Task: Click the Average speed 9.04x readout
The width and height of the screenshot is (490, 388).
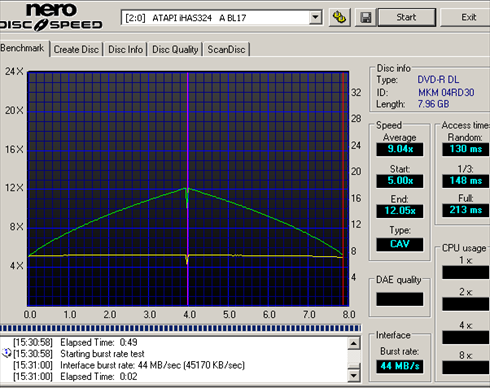Action: pos(400,149)
